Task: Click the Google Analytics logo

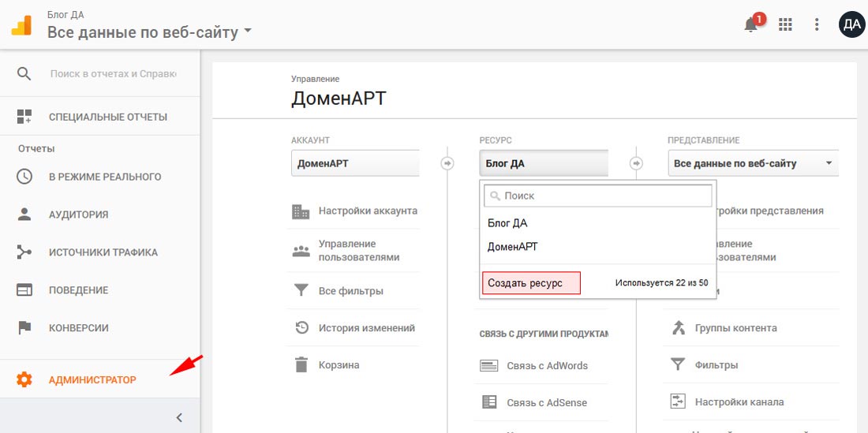Action: [21, 25]
